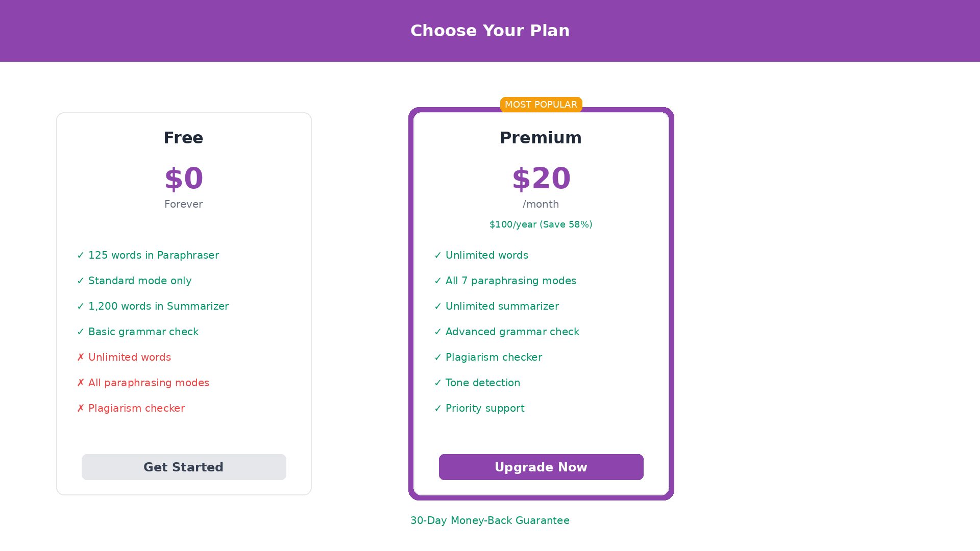Click the Choose Your Plan heading
Viewport: 980px width, 551px height.
(x=490, y=31)
